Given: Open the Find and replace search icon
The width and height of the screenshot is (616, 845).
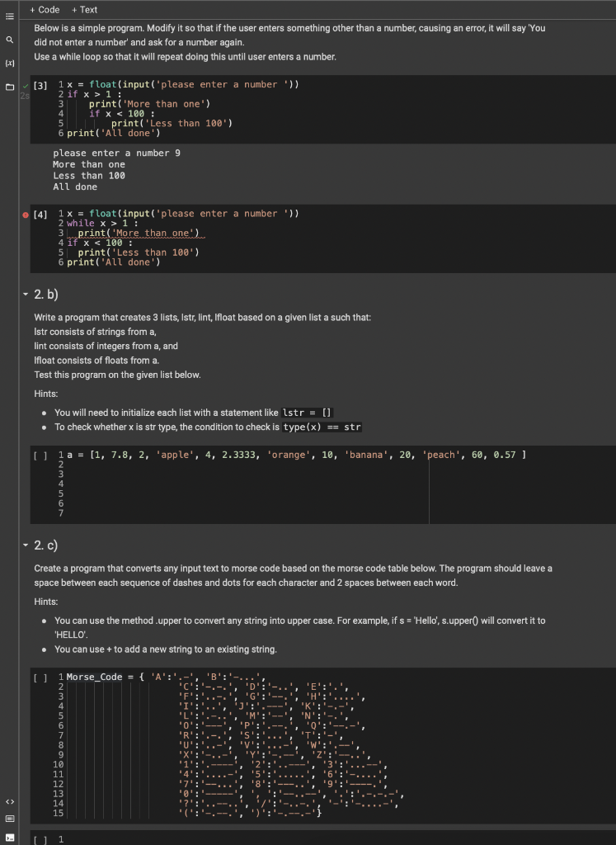Looking at the screenshot, I should [x=9, y=40].
